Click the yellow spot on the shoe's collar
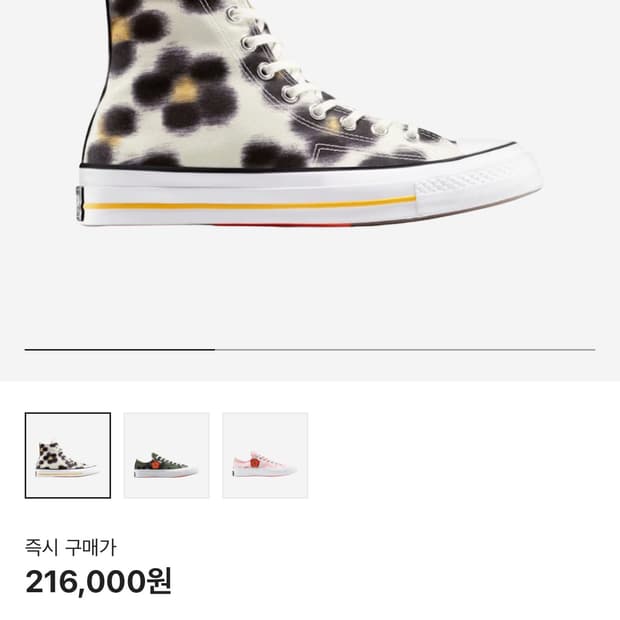This screenshot has width=620, height=620. (x=121, y=30)
